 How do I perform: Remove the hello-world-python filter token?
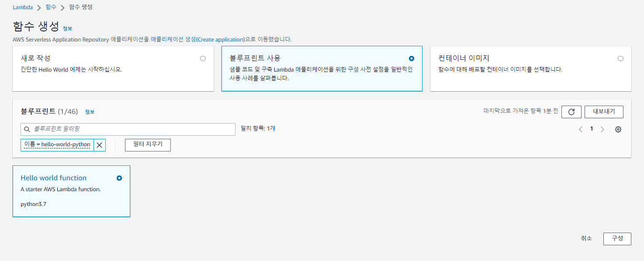point(100,145)
